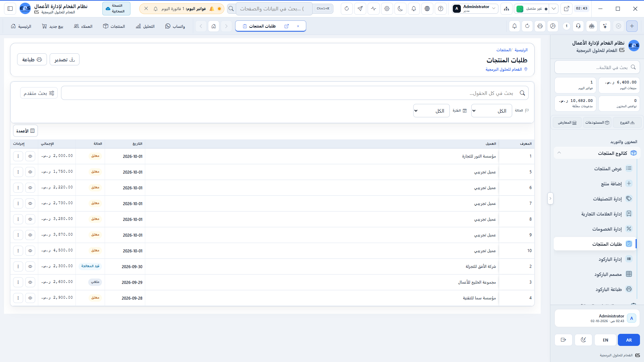Open the help question mark icon
Screen dimensions: 644x362
tap(441, 9)
